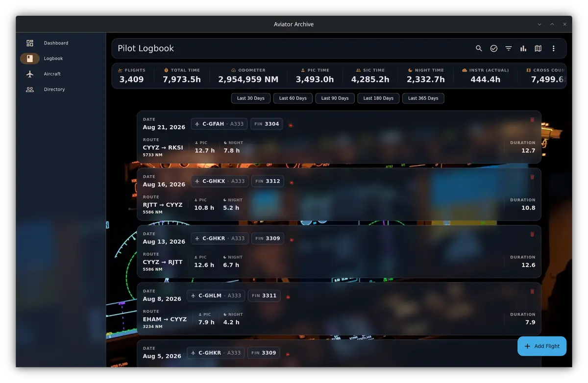Screen dimensions: 588x383
Task: Click the night time value 7.8 h
Action: [x=232, y=151]
